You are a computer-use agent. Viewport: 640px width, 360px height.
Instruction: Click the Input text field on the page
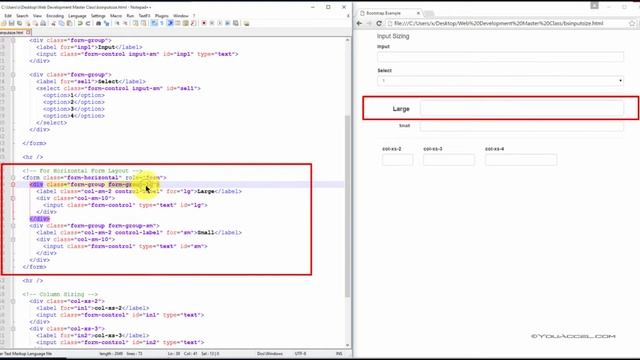(x=500, y=57)
